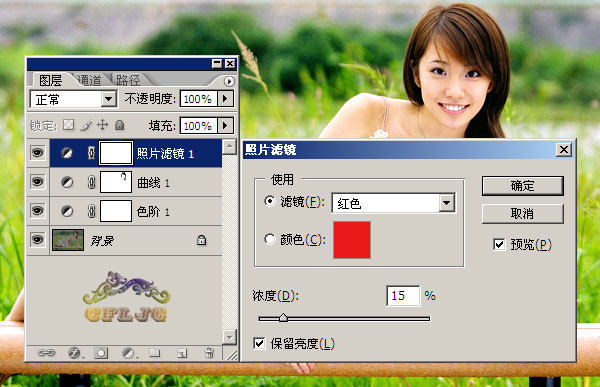Viewport: 600px width, 387px height.
Task: Click the 背景 layer lock icon
Action: [x=202, y=240]
